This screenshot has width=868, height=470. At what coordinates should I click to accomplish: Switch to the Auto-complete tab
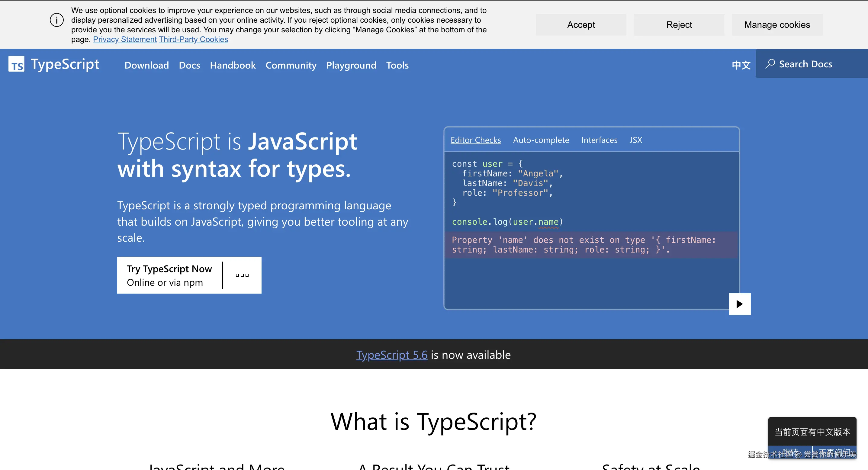(541, 140)
